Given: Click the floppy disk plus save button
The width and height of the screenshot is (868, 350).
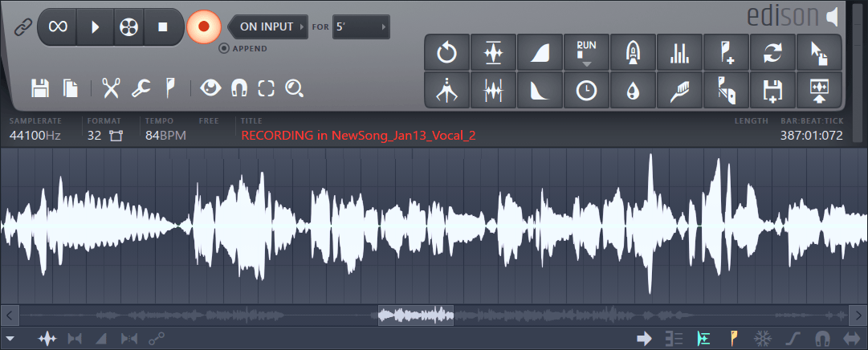Looking at the screenshot, I should coord(772,90).
